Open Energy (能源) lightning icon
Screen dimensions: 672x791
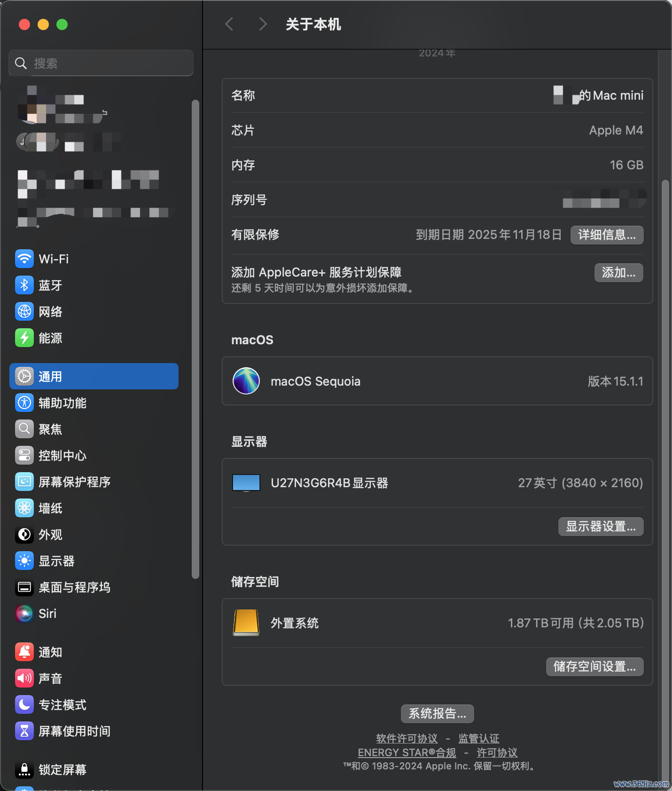point(24,338)
